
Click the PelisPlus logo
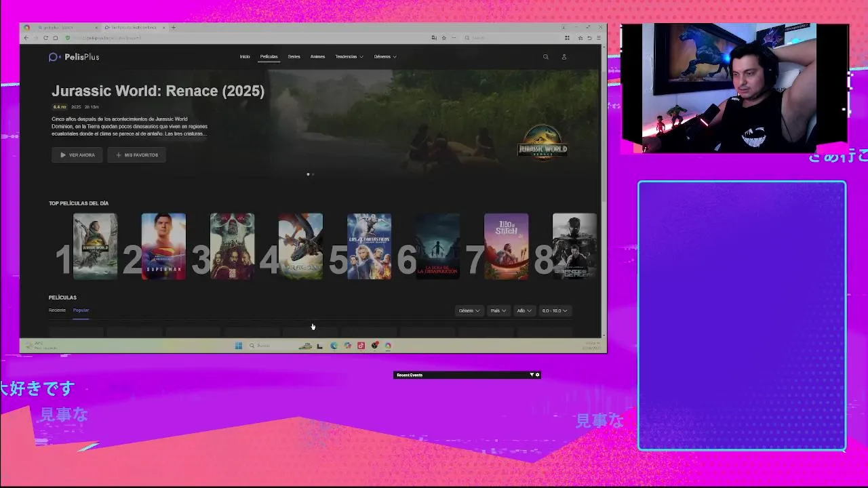click(74, 57)
